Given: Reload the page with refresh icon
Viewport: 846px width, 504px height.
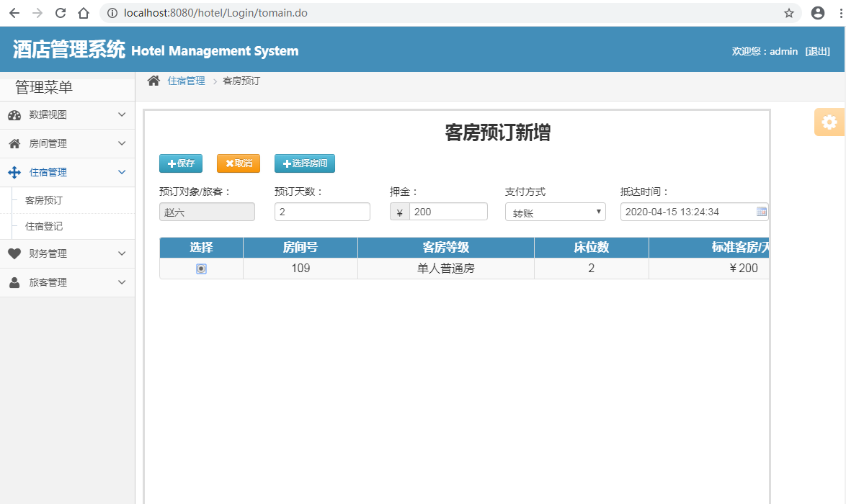Looking at the screenshot, I should tap(61, 13).
